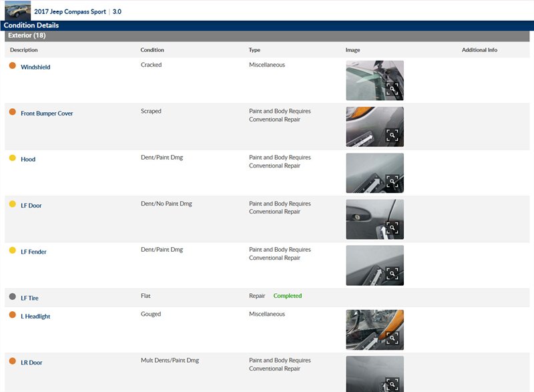Select the Hood description link
This screenshot has width=534, height=392.
(x=28, y=160)
